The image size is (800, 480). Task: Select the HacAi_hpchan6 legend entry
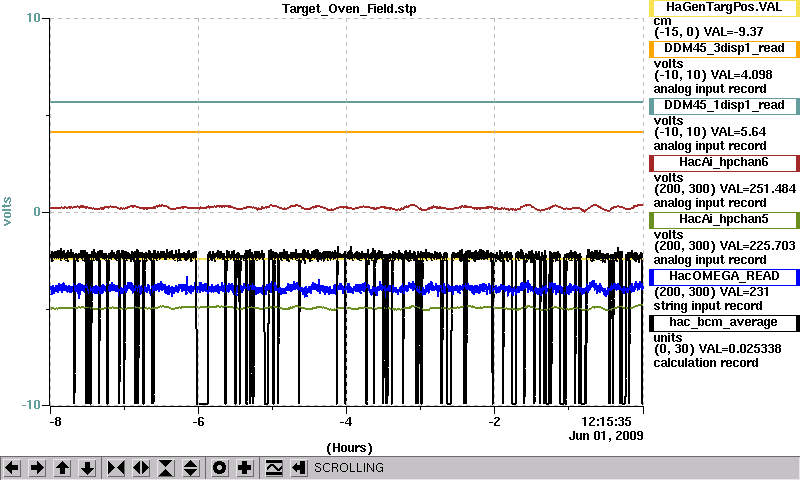tap(724, 163)
